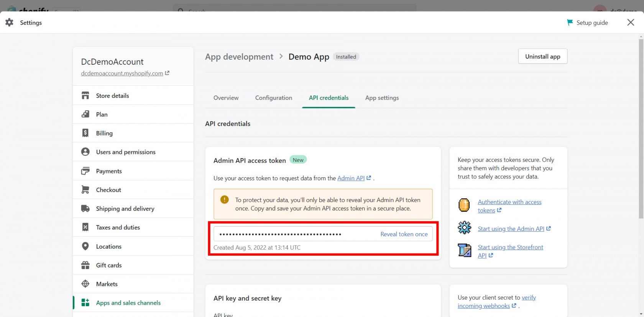Switch to the Overview tab
644x317 pixels.
click(226, 98)
